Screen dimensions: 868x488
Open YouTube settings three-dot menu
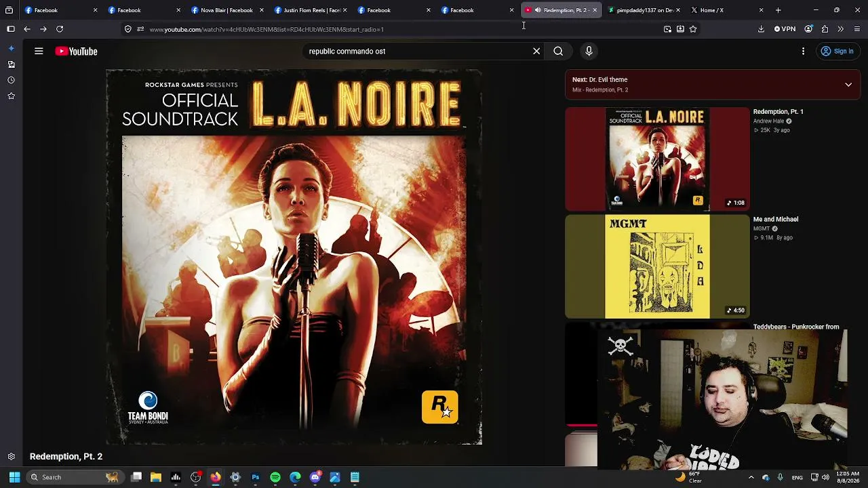tap(803, 52)
